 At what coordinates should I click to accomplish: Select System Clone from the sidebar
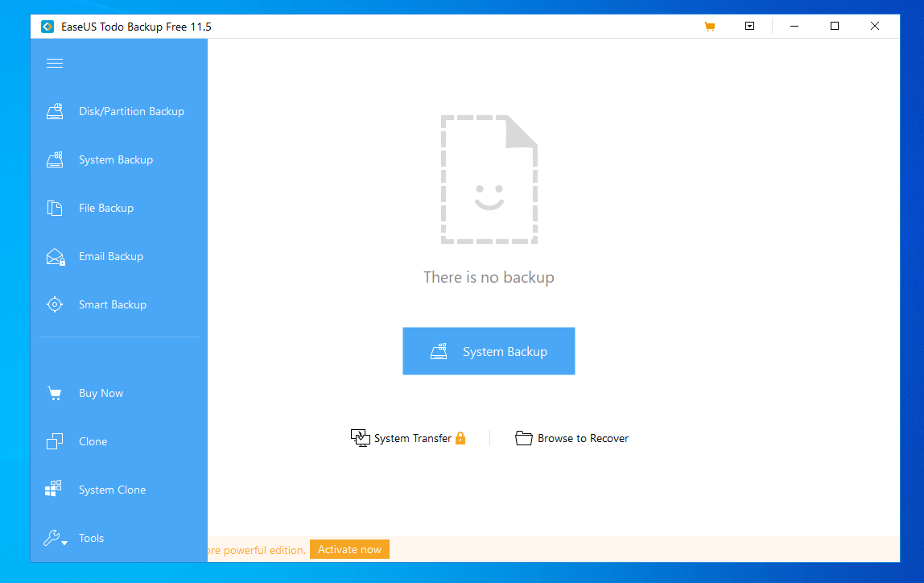tap(112, 490)
